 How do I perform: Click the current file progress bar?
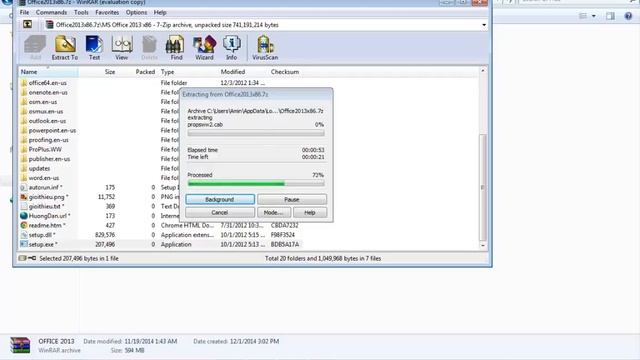256,133
